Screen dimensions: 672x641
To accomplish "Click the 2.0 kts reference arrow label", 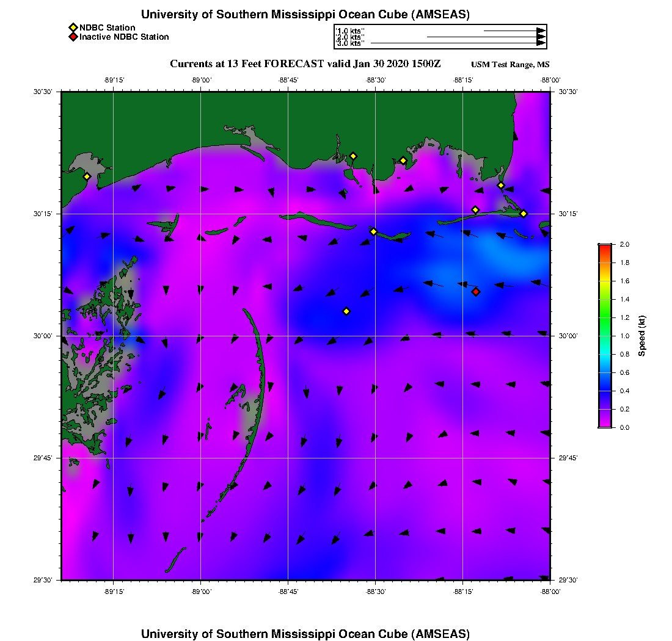I will click(x=350, y=37).
